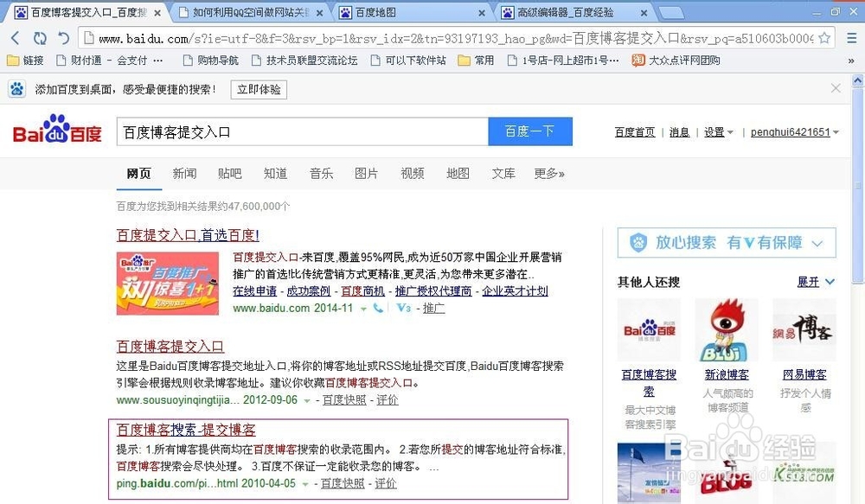Open the 链接 bookmarks folder
865x504 pixels.
[25, 61]
